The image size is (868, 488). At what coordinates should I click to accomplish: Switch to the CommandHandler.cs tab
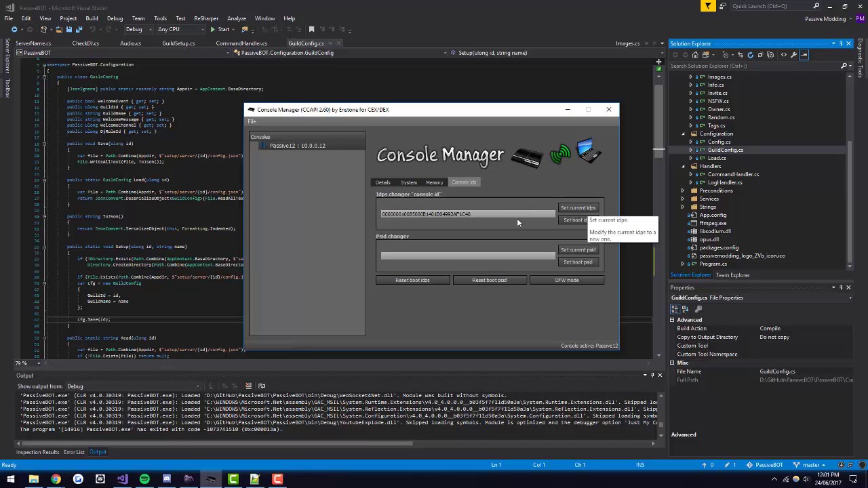(241, 43)
